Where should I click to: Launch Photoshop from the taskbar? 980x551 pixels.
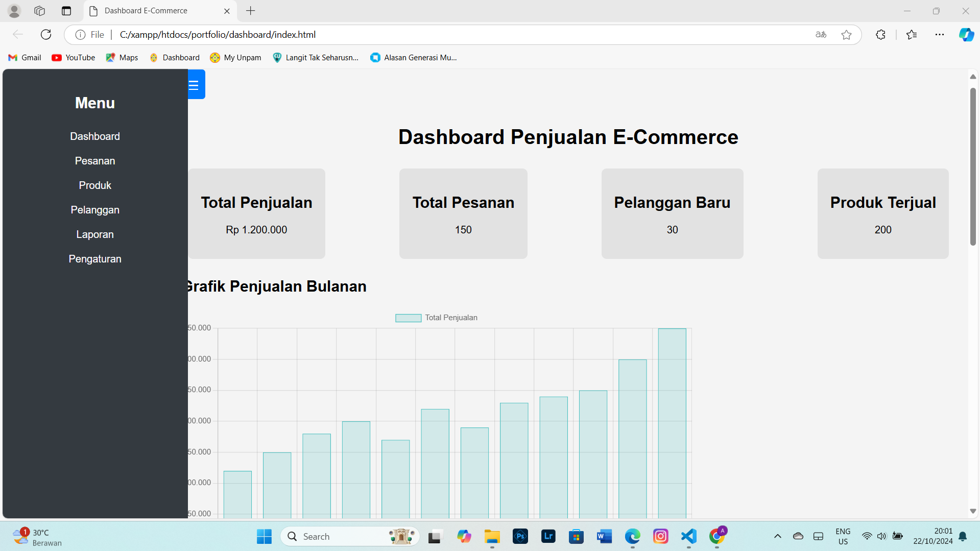[520, 536]
